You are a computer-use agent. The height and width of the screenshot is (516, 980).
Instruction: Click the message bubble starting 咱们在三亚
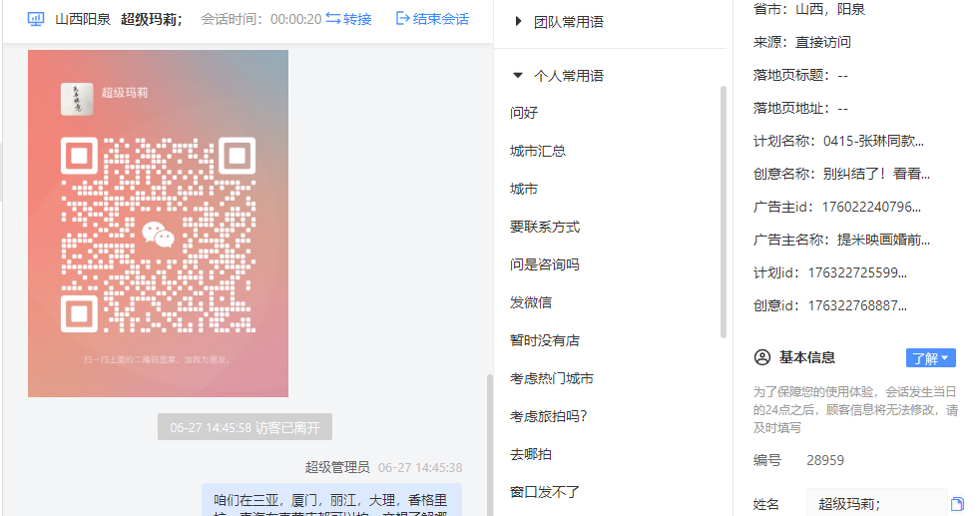[x=332, y=500]
